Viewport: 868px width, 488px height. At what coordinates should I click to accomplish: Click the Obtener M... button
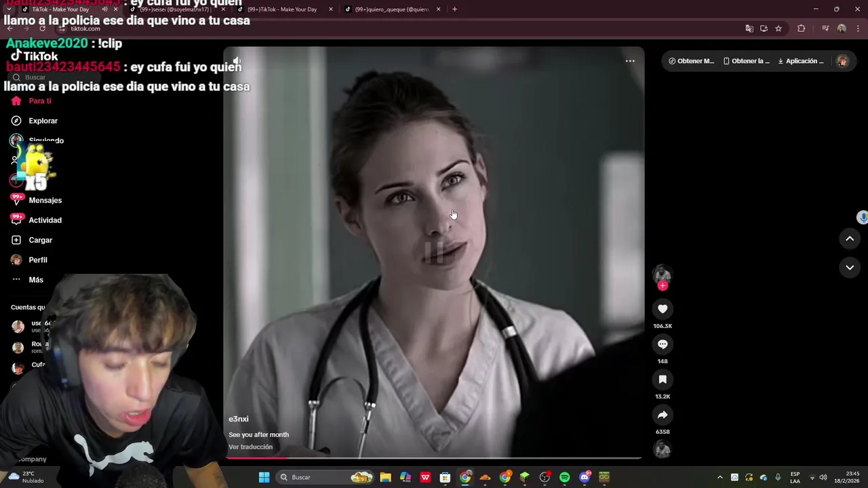[691, 61]
